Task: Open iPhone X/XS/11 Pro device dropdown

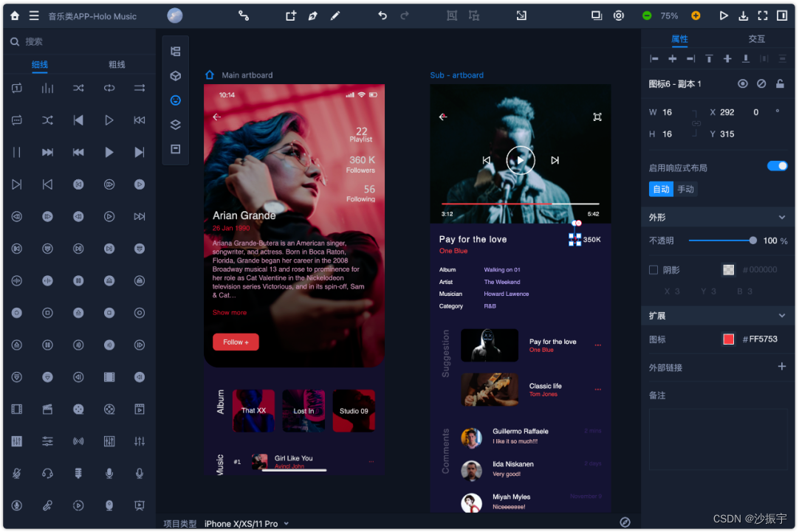Action: tap(247, 523)
